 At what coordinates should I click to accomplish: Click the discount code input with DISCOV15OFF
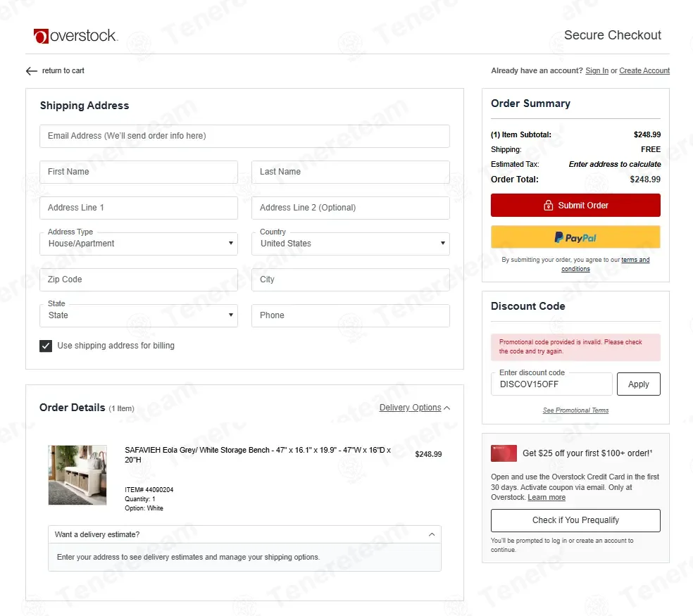[x=551, y=384]
